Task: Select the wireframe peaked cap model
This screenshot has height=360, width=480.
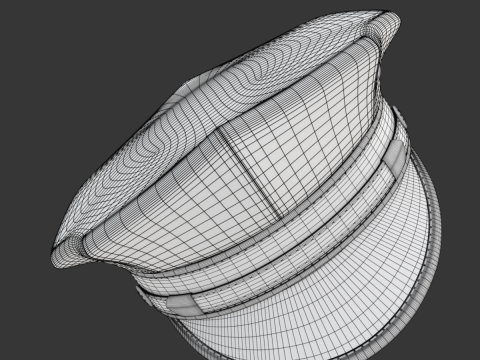Action: pyautogui.click(x=247, y=185)
